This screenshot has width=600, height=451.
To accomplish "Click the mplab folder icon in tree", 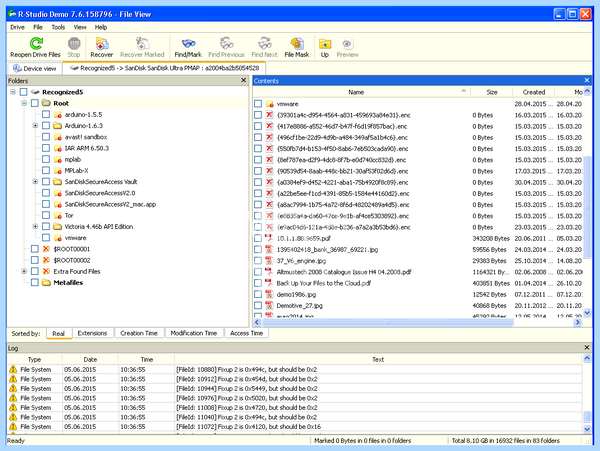I will coord(58,159).
